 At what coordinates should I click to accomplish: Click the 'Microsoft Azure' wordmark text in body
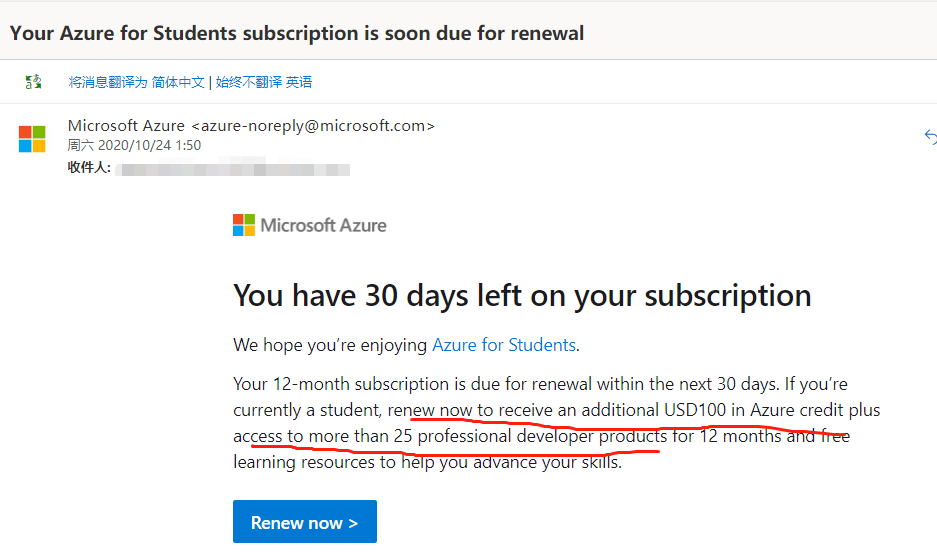323,225
